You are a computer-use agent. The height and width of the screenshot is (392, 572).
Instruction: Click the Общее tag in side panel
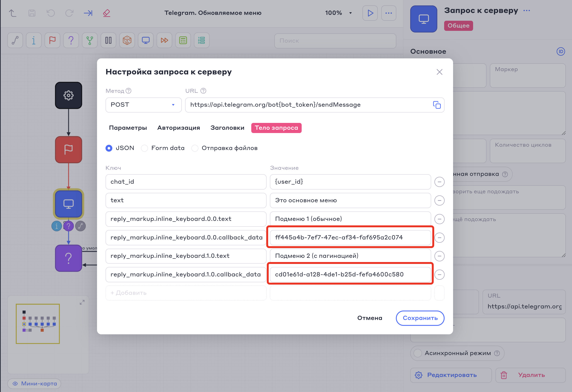458,26
